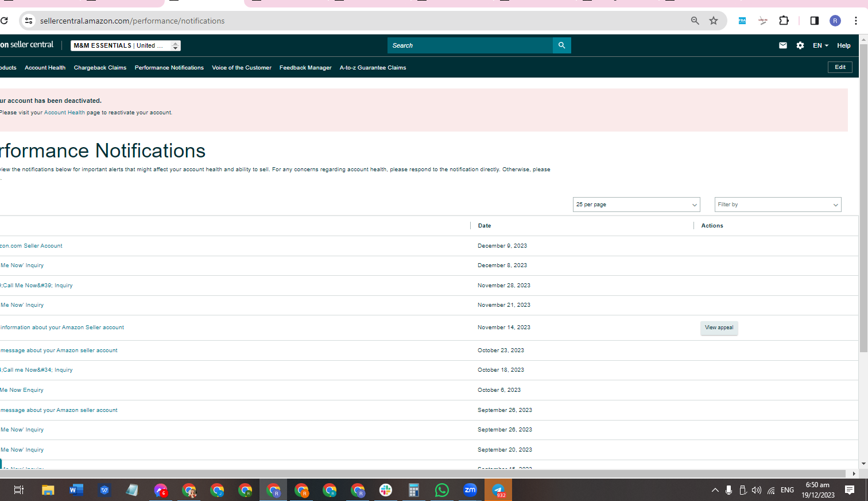
Task: Open the 25 per page dropdown
Action: click(636, 205)
